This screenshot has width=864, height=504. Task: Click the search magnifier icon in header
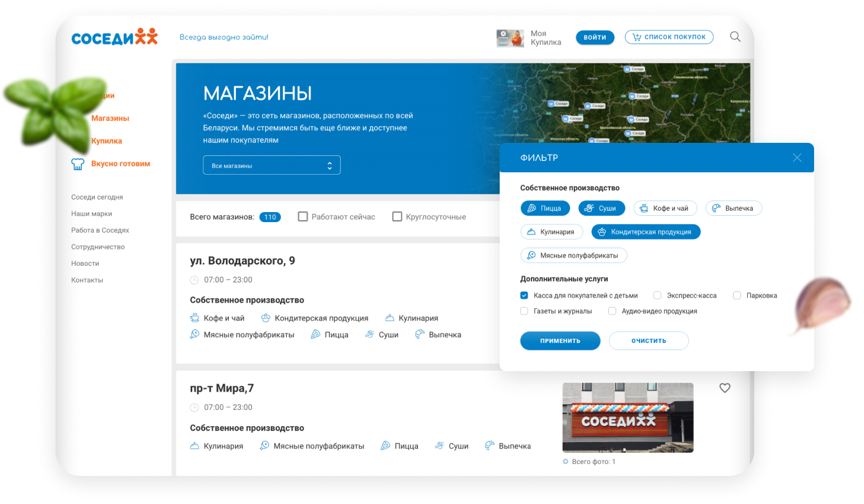click(x=735, y=37)
